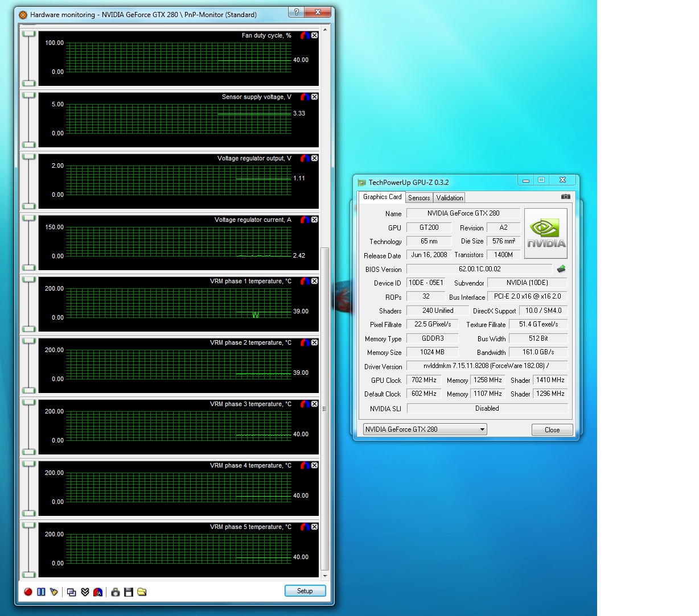Click the GPU field showing GT200
Image resolution: width=699 pixels, height=616 pixels.
[x=429, y=228]
